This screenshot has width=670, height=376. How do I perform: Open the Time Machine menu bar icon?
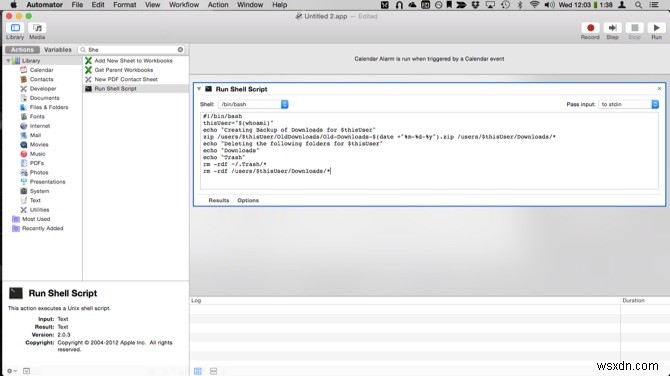(x=505, y=5)
